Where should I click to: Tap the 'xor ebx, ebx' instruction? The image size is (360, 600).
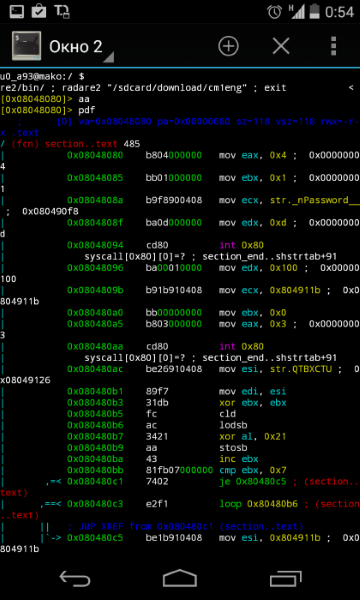pyautogui.click(x=252, y=403)
